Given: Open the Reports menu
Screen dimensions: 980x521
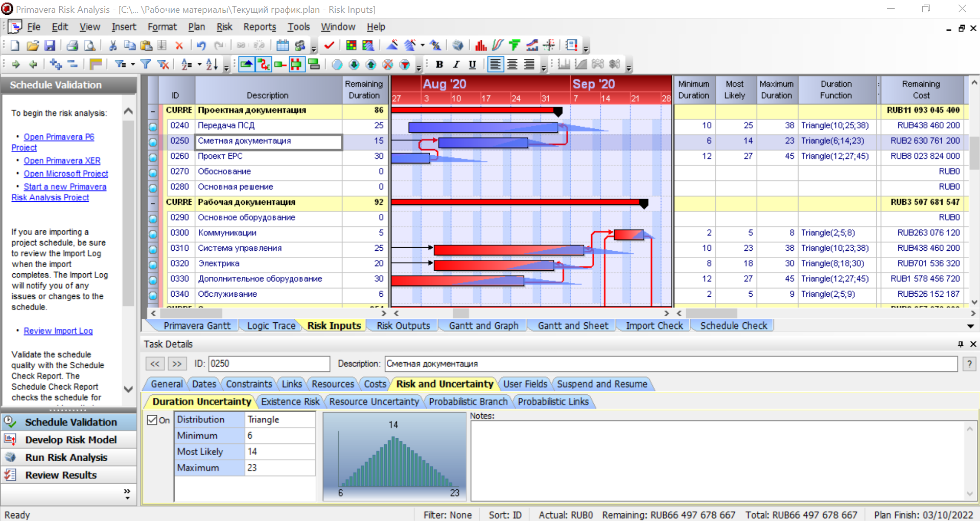Looking at the screenshot, I should 259,27.
